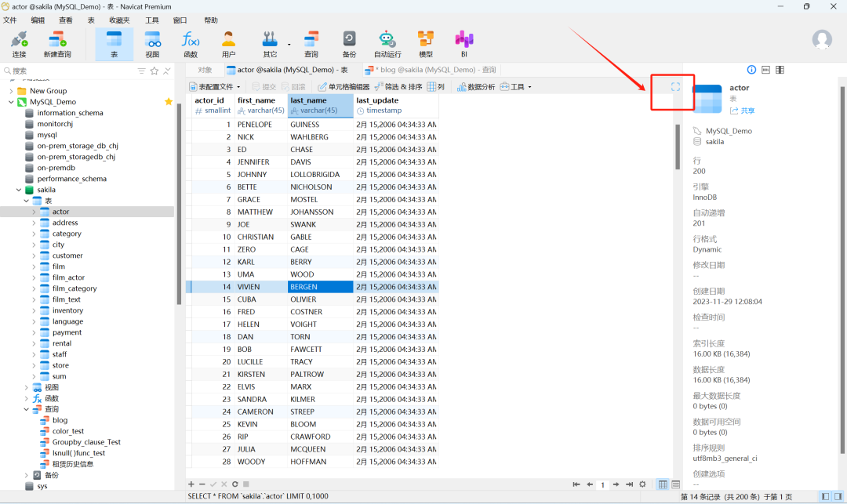This screenshot has width=847, height=504.
Task: Open the Query (查询) toolbar icon
Action: 311,44
